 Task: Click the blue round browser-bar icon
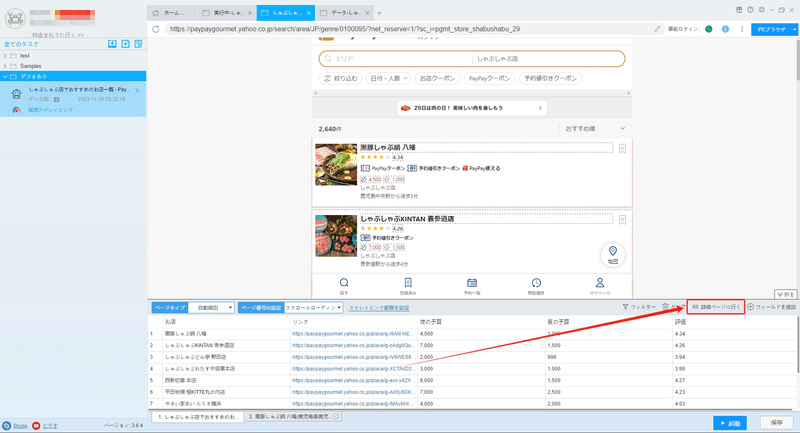click(x=725, y=29)
